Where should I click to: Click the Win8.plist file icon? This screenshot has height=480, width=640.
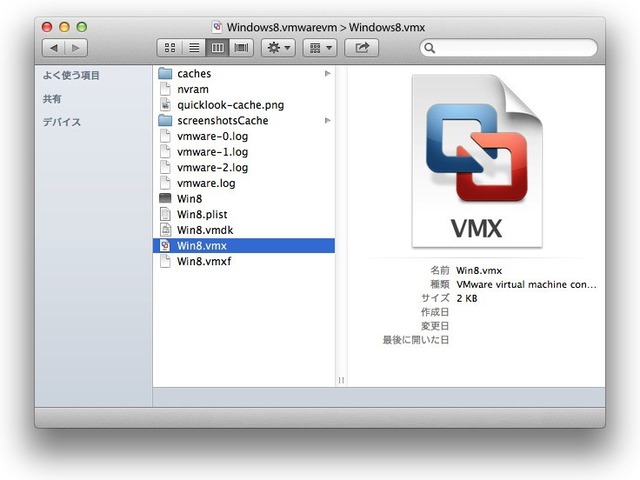pos(165,214)
